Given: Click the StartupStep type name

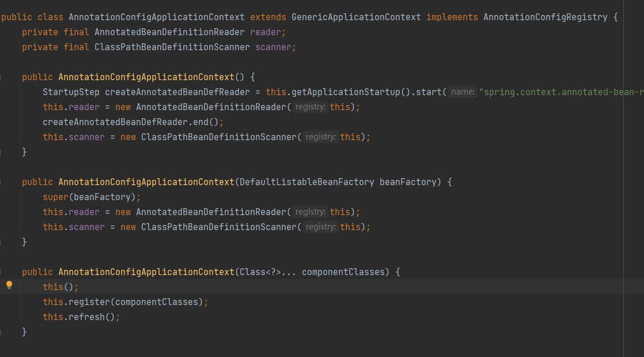Looking at the screenshot, I should click(71, 92).
